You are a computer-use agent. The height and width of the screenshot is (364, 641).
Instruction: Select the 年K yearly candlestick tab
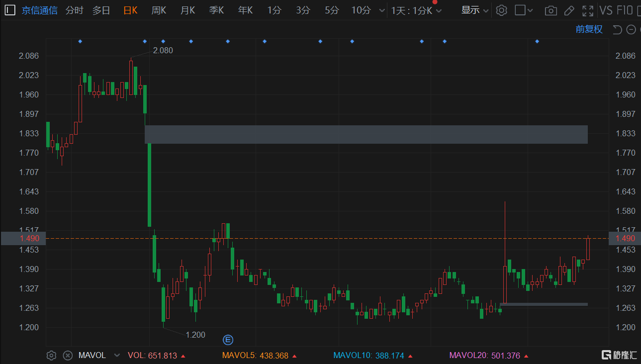(246, 10)
